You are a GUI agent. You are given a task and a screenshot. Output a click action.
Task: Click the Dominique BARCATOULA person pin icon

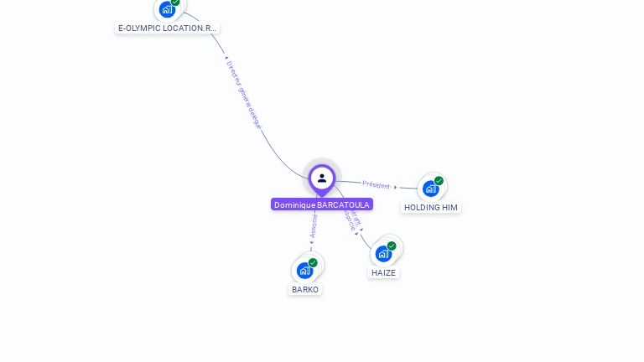point(322,178)
